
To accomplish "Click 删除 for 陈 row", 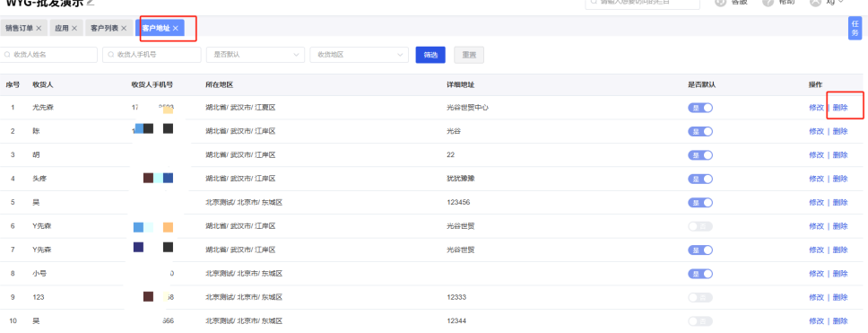I will point(840,131).
